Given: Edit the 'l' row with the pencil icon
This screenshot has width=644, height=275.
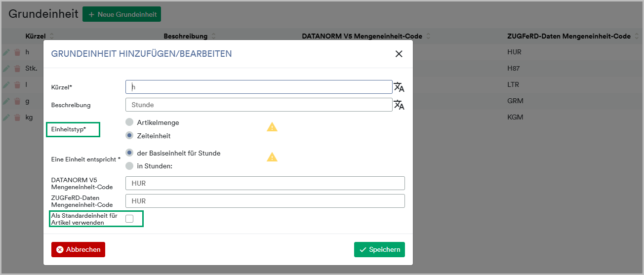Looking at the screenshot, I should [6, 85].
